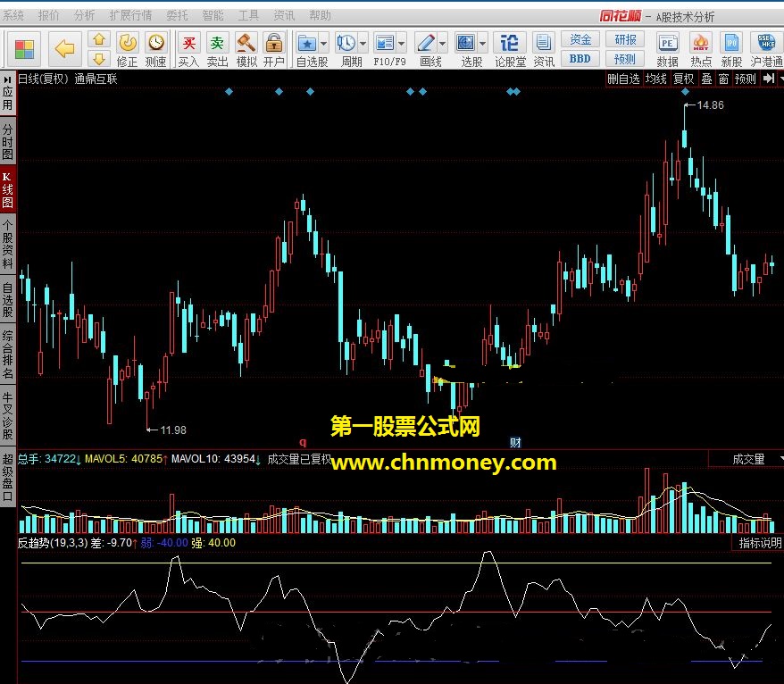Switch to the 分时图 sidebar tab
Viewport: 784px width, 684px height.
click(x=7, y=141)
